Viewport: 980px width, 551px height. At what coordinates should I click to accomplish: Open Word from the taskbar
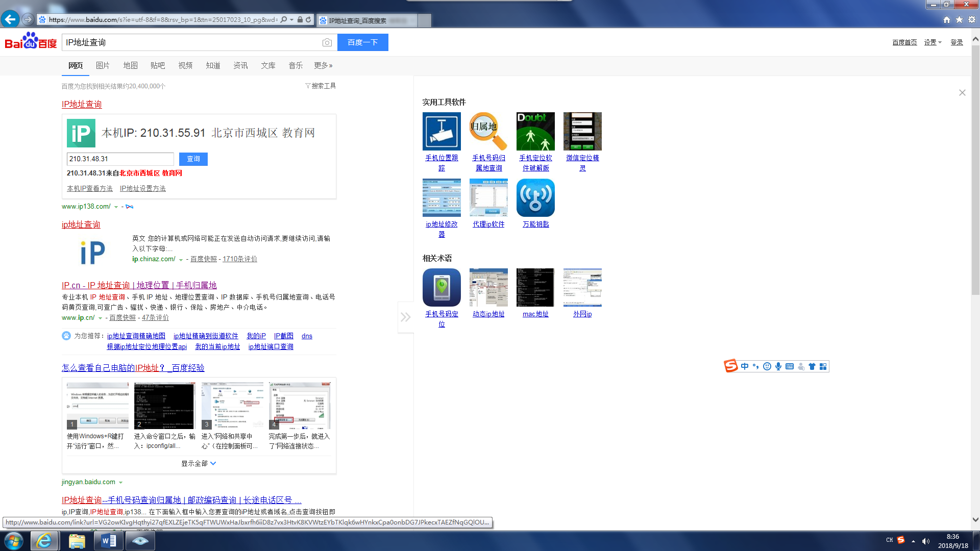coord(109,541)
